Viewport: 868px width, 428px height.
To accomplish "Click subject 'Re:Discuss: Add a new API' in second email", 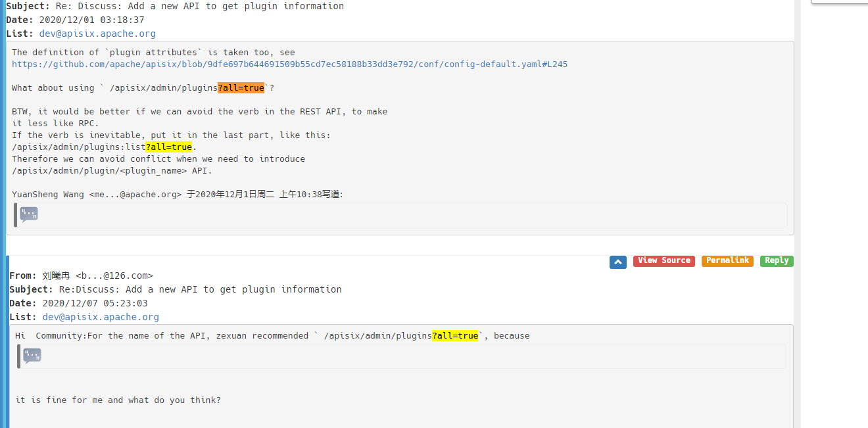I will click(x=200, y=289).
